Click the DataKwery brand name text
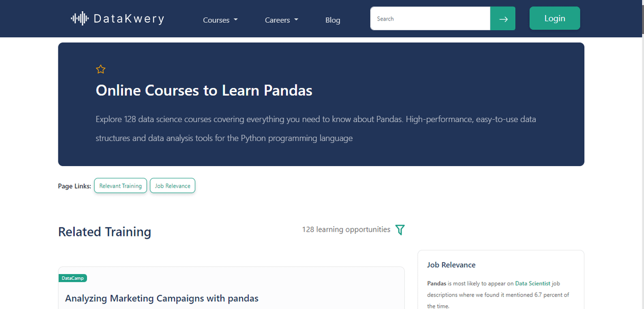 click(x=129, y=19)
